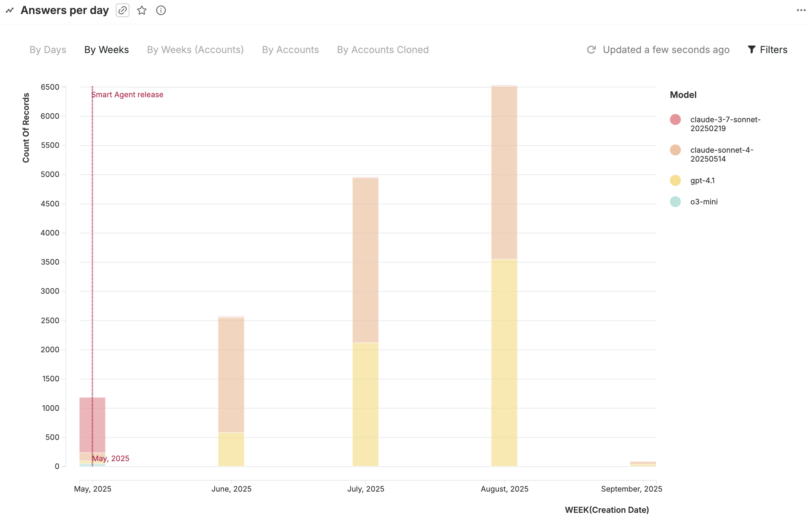Switch to By Accounts tab
The height and width of the screenshot is (532, 811).
[290, 50]
